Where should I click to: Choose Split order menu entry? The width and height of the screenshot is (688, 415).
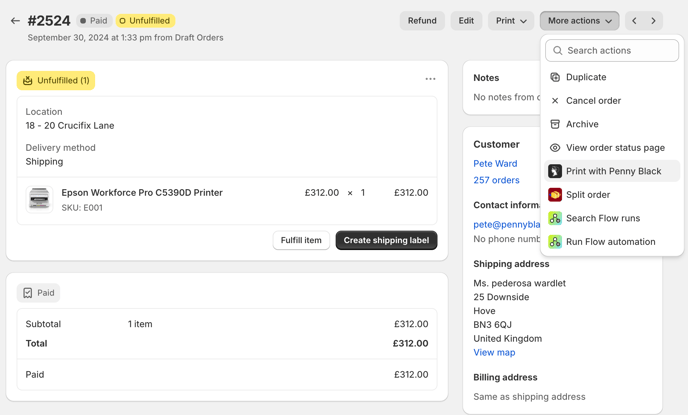coord(612,195)
